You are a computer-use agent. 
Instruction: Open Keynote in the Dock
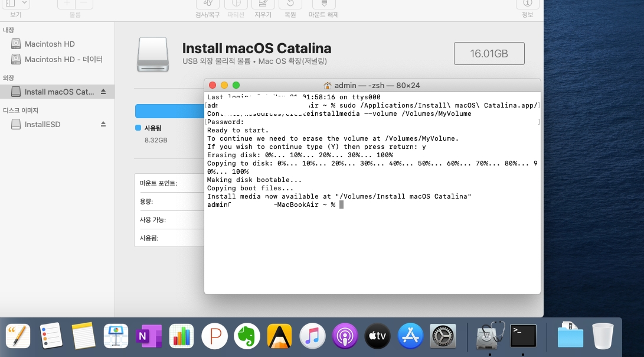pos(116,336)
